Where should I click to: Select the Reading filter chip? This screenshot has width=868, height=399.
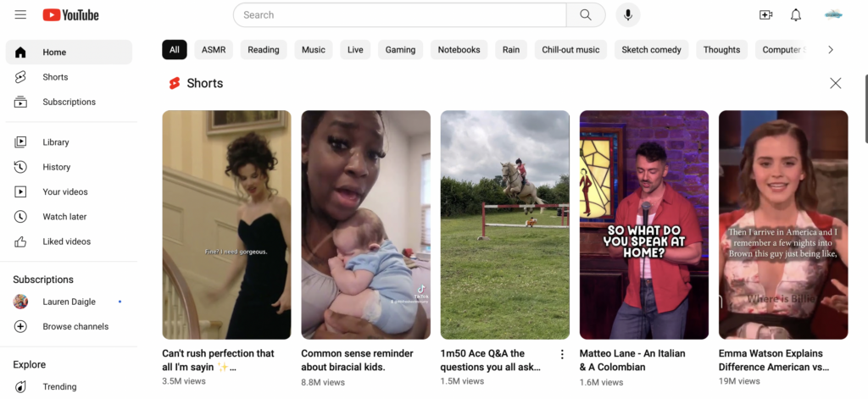[264, 50]
